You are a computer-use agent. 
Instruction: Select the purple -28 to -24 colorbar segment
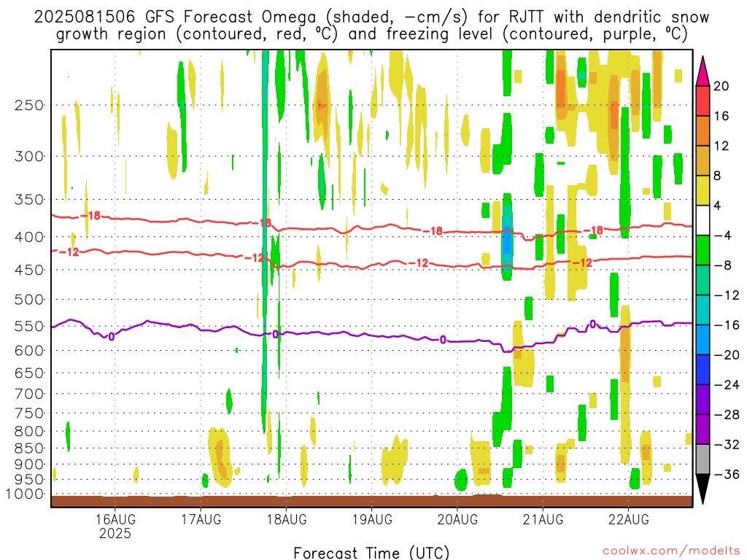(703, 400)
